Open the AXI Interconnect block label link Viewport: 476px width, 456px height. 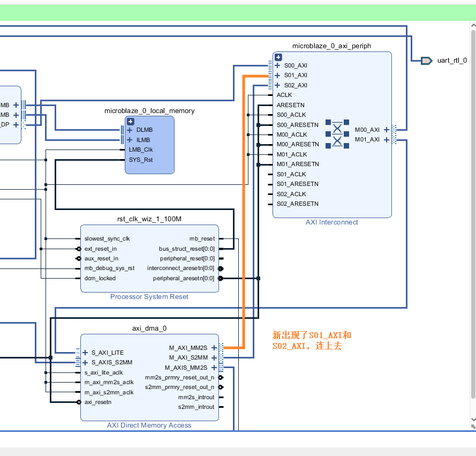pyautogui.click(x=331, y=222)
